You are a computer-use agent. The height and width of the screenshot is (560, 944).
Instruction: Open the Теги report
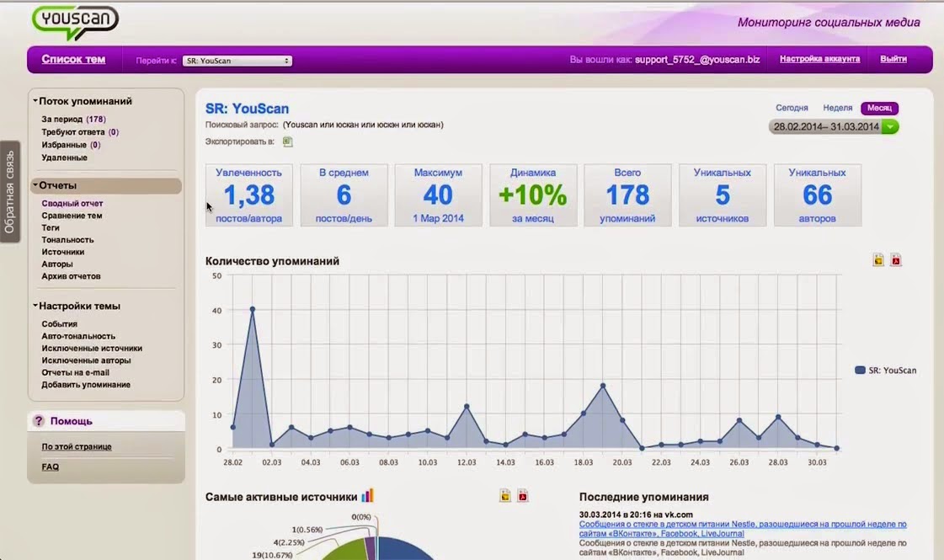pyautogui.click(x=51, y=227)
